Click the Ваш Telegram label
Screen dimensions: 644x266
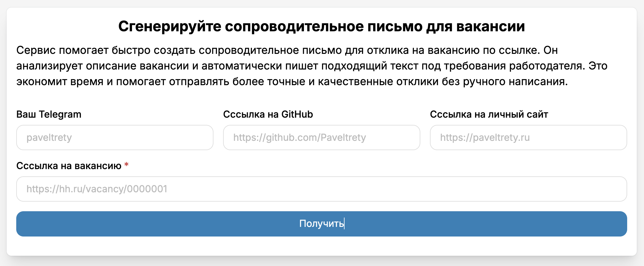pos(49,114)
